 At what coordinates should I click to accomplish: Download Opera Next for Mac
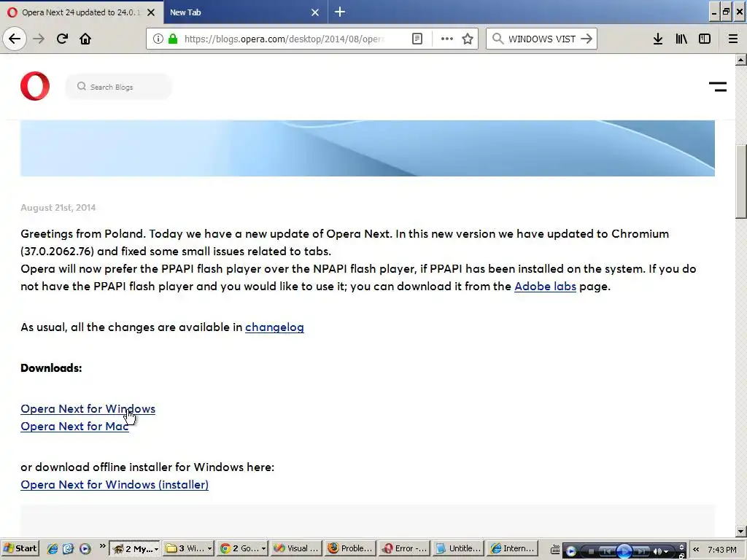click(x=74, y=426)
